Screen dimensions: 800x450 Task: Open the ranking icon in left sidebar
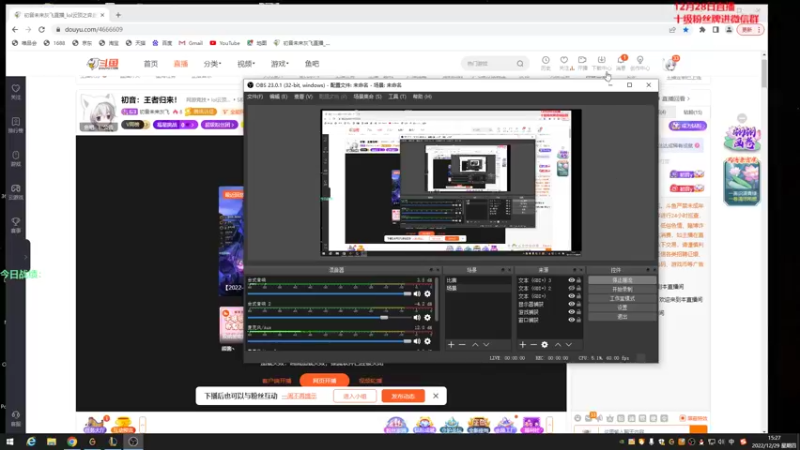(16, 124)
